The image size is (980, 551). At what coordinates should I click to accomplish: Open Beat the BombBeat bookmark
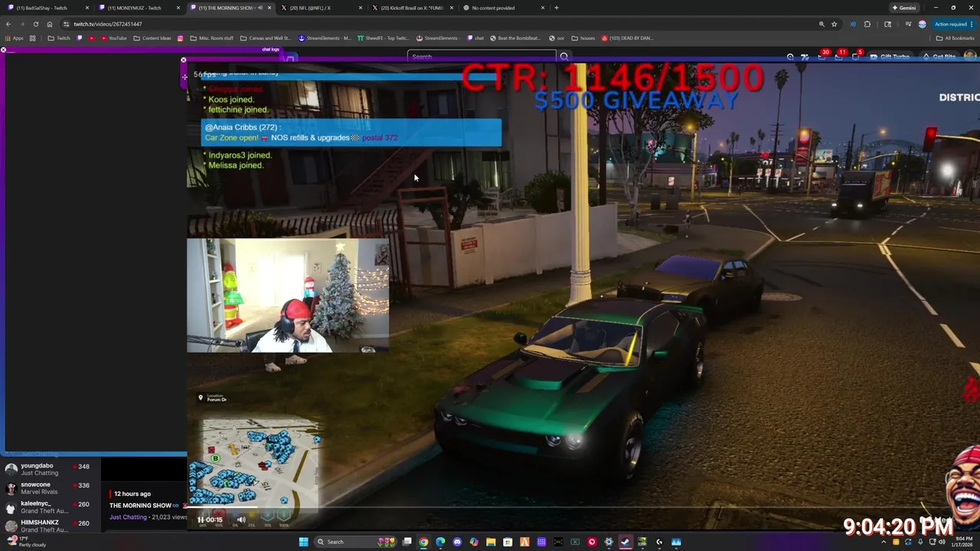514,37
